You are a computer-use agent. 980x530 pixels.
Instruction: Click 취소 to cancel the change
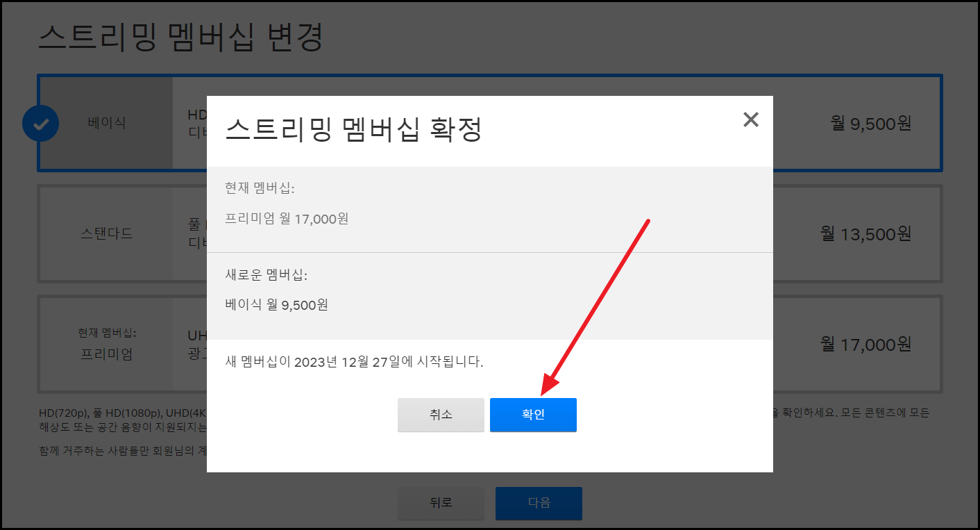441,415
